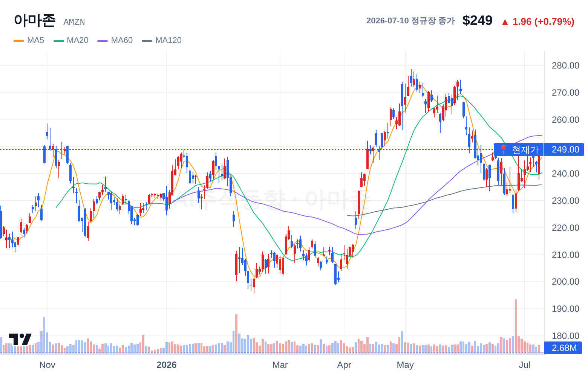Click the Jul time axis label
The image size is (588, 375).
[525, 365]
